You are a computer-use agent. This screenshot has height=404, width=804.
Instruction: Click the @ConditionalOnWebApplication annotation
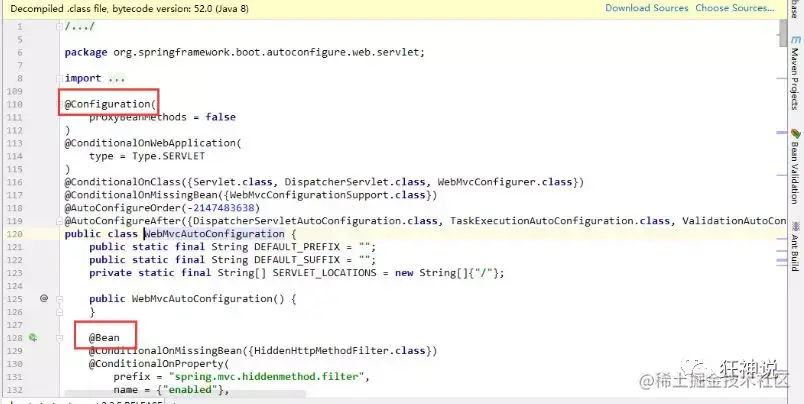tap(153, 143)
